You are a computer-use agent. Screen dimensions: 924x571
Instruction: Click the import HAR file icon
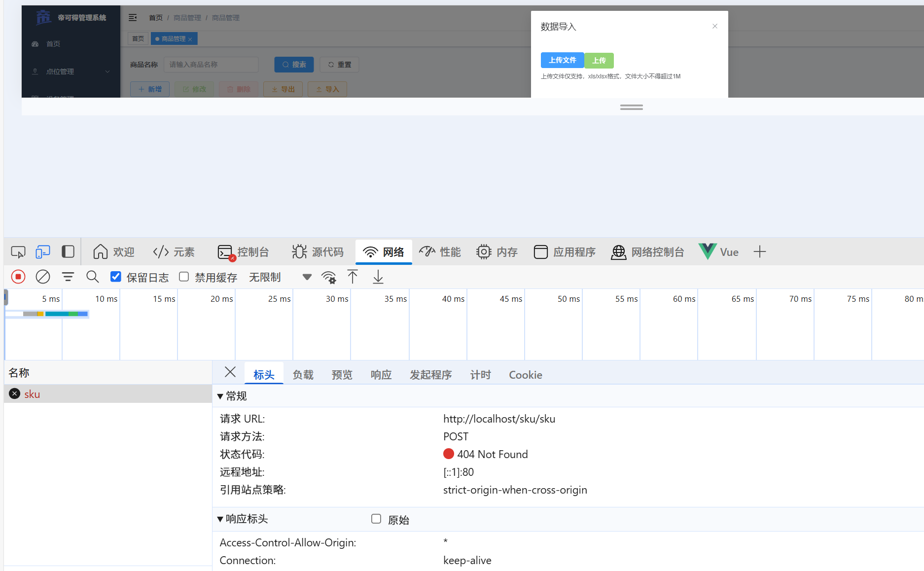coord(353,277)
